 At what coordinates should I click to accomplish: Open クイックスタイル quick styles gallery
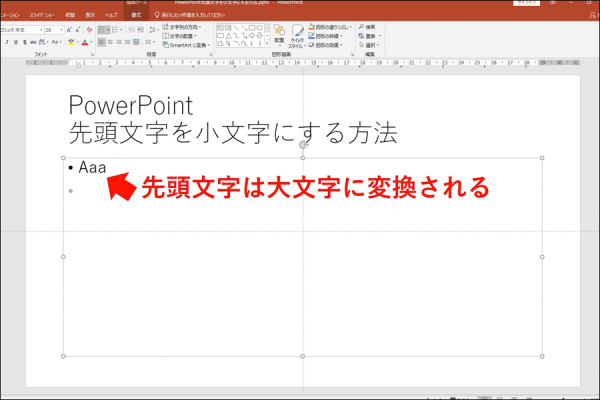click(297, 36)
